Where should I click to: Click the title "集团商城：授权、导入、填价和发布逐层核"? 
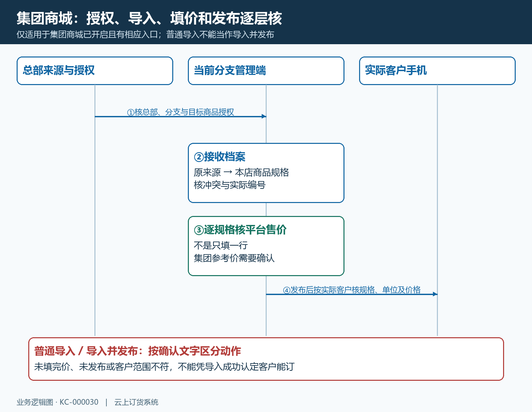point(149,18)
